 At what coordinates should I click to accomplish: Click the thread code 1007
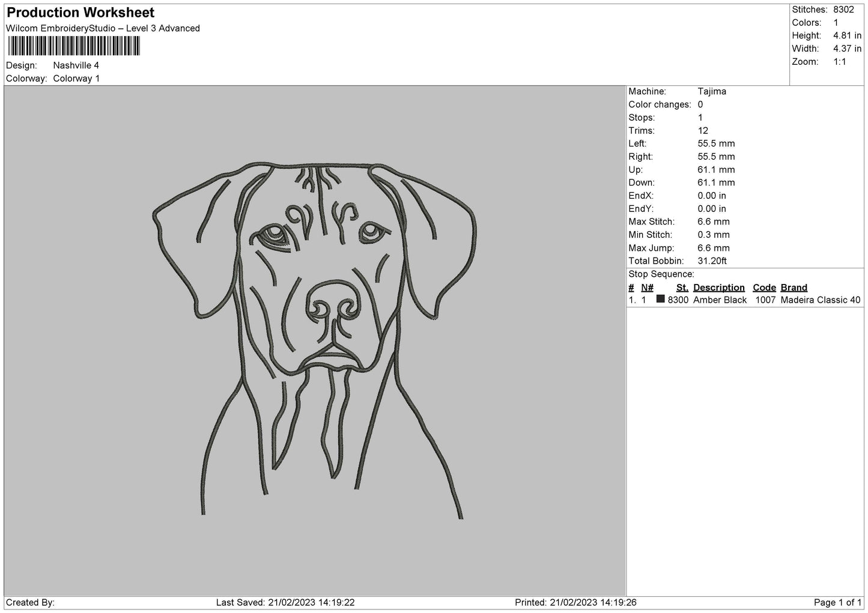click(765, 300)
